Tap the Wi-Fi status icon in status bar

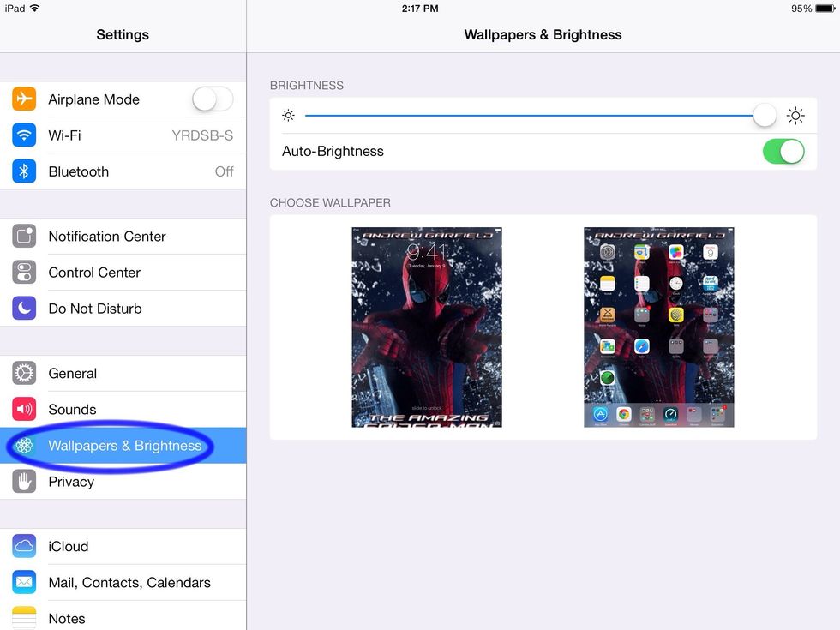34,9
